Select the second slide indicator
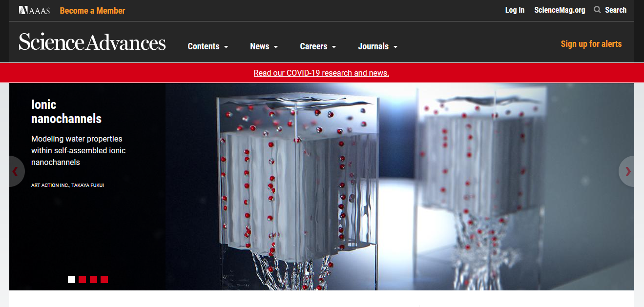The image size is (644, 307). [83, 279]
